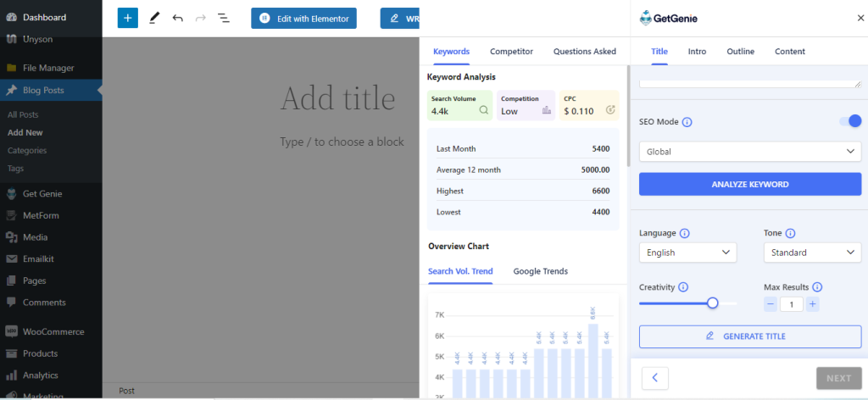868x400 pixels.
Task: Click the Edit with Elementor button
Action: (304, 19)
